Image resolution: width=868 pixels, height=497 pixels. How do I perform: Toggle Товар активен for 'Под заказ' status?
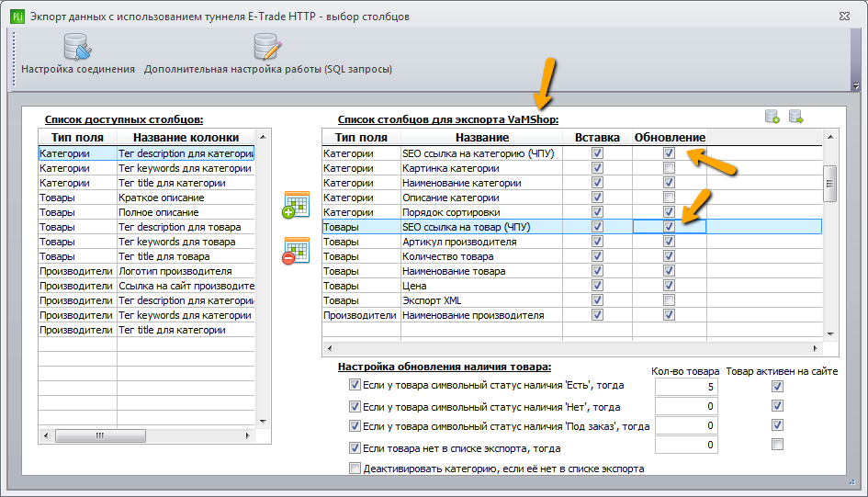(778, 425)
